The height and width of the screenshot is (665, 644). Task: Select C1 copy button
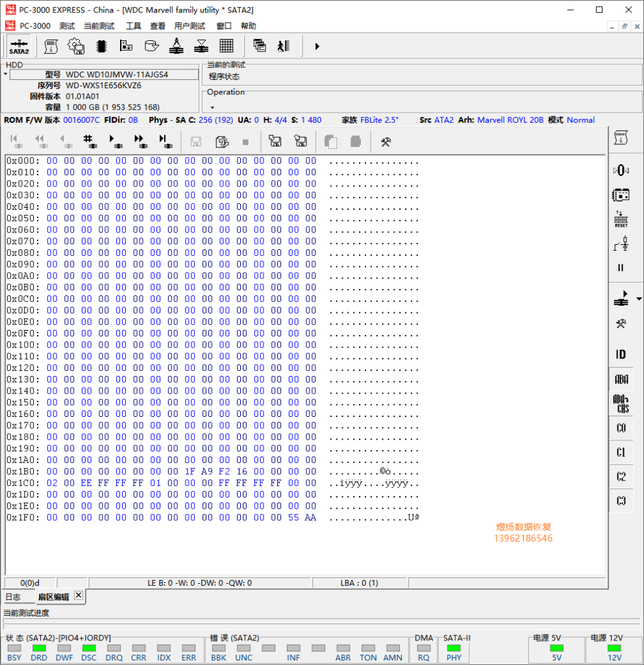point(621,452)
